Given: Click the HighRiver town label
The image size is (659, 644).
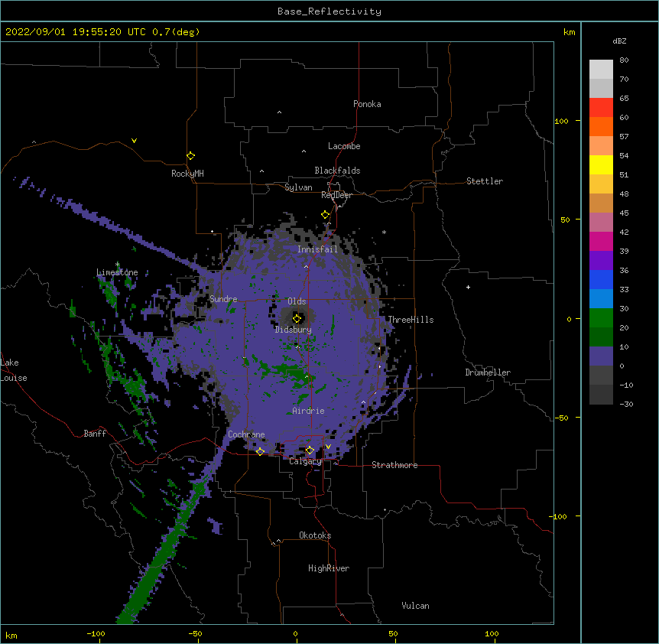Looking at the screenshot, I should (329, 568).
